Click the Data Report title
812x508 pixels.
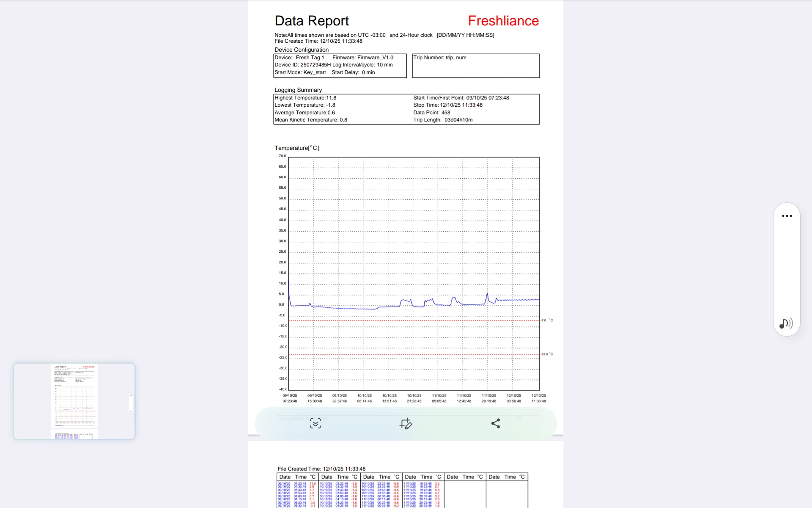[312, 21]
